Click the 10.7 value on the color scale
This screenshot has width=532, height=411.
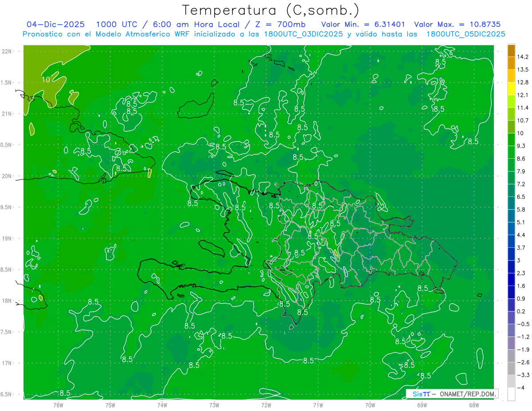point(522,120)
